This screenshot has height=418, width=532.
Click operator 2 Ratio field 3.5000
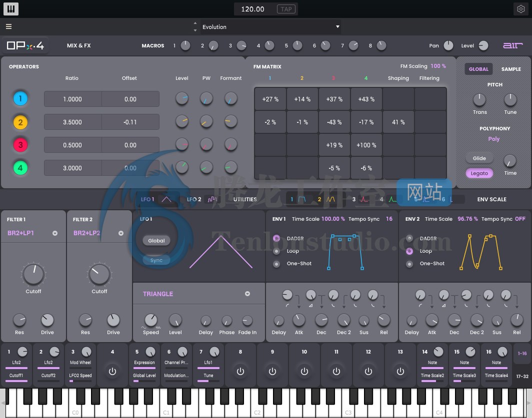click(x=72, y=122)
